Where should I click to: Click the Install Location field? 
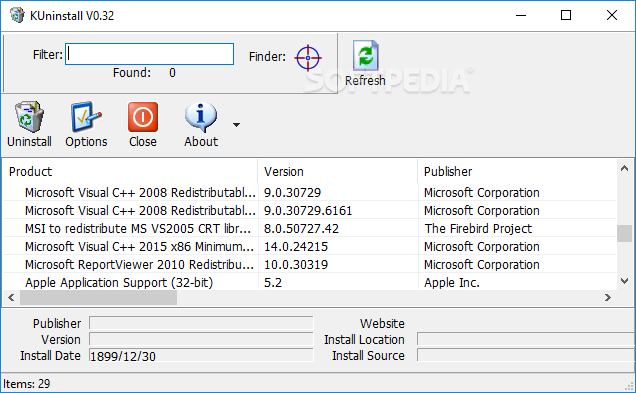526,339
